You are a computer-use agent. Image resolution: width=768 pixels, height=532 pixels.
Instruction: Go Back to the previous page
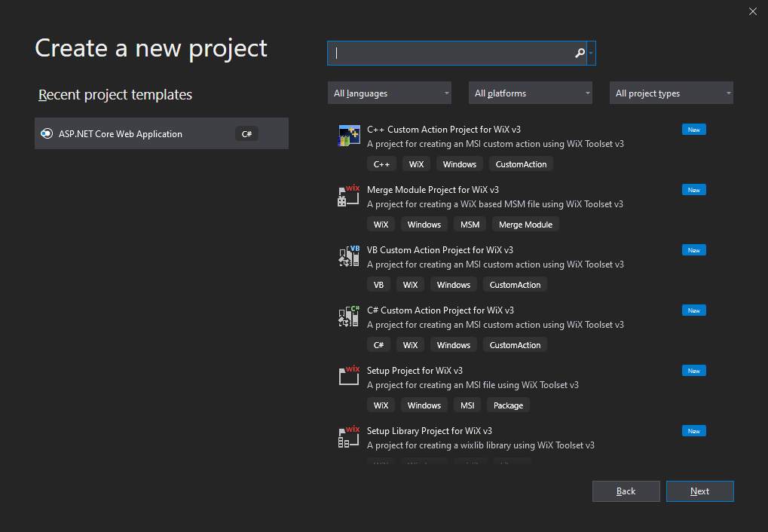click(x=626, y=491)
